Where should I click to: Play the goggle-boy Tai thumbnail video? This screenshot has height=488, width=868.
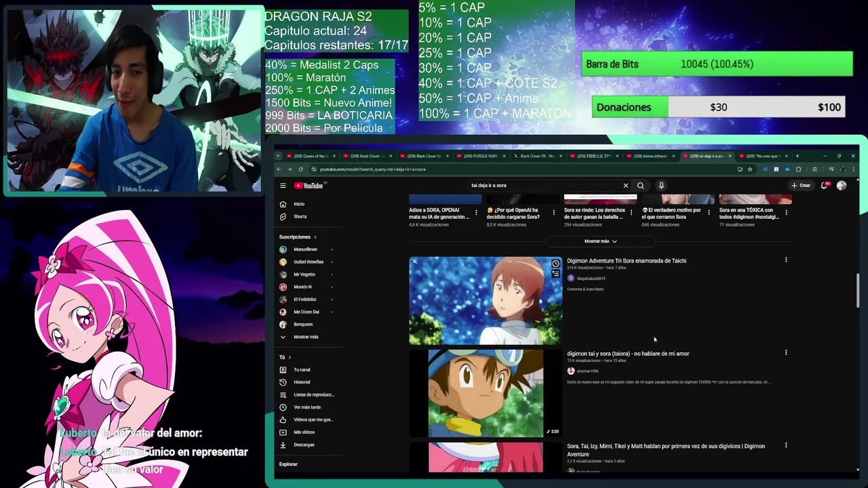486,393
